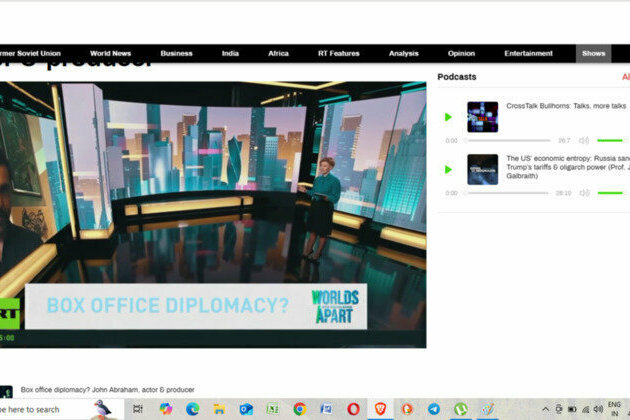
Task: Open the battery status tray icon
Action: [572, 410]
